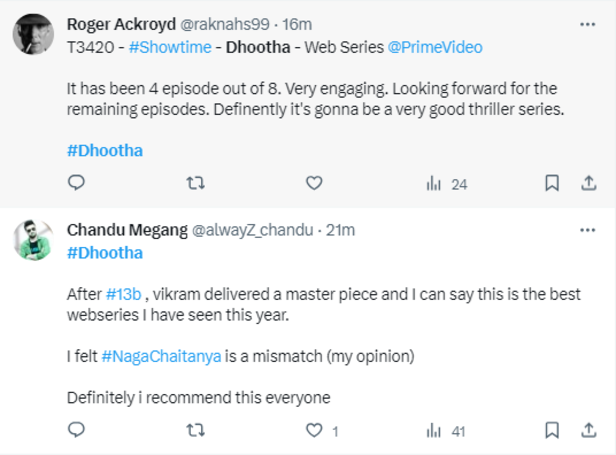The width and height of the screenshot is (616, 455).
Task: Retweet Roger Ackroyd's Dhootha post
Action: pyautogui.click(x=196, y=183)
